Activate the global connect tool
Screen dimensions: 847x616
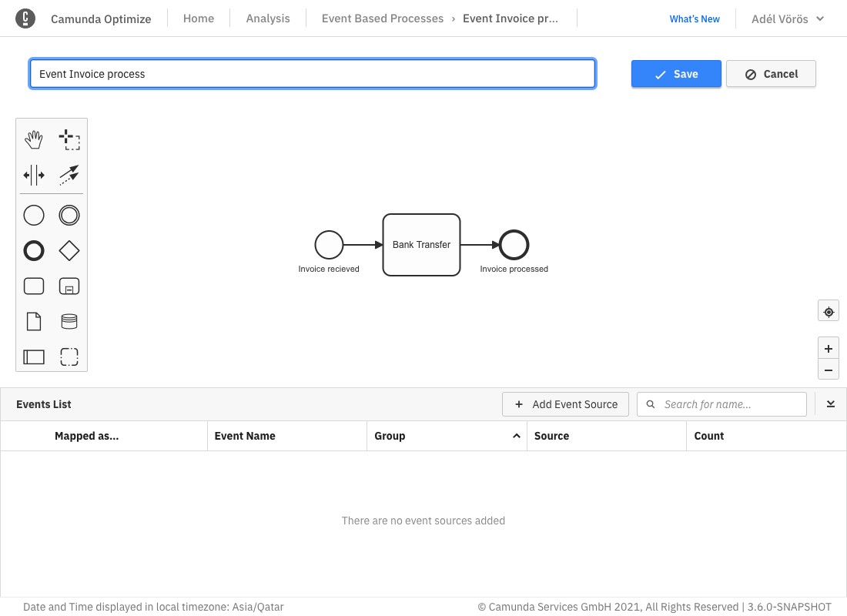pos(69,175)
